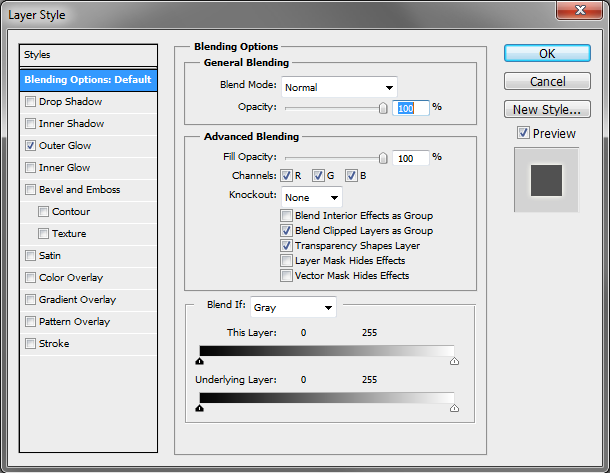Click the Fill Opacity percentage field
The width and height of the screenshot is (610, 473).
point(411,158)
